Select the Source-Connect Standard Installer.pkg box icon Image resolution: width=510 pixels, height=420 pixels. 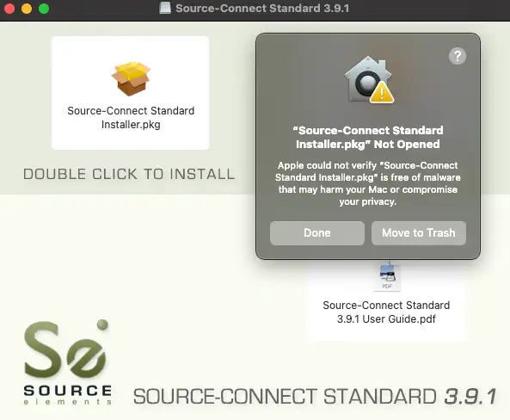[x=131, y=79]
